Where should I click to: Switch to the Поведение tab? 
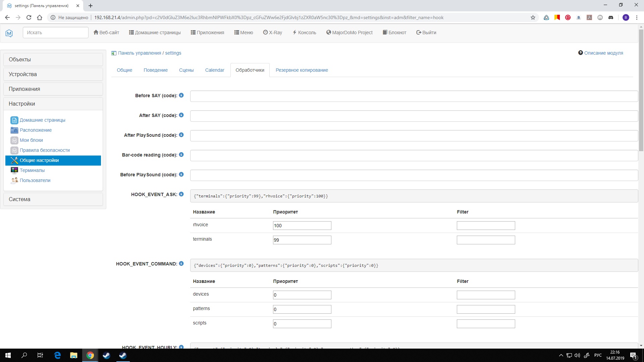point(156,70)
